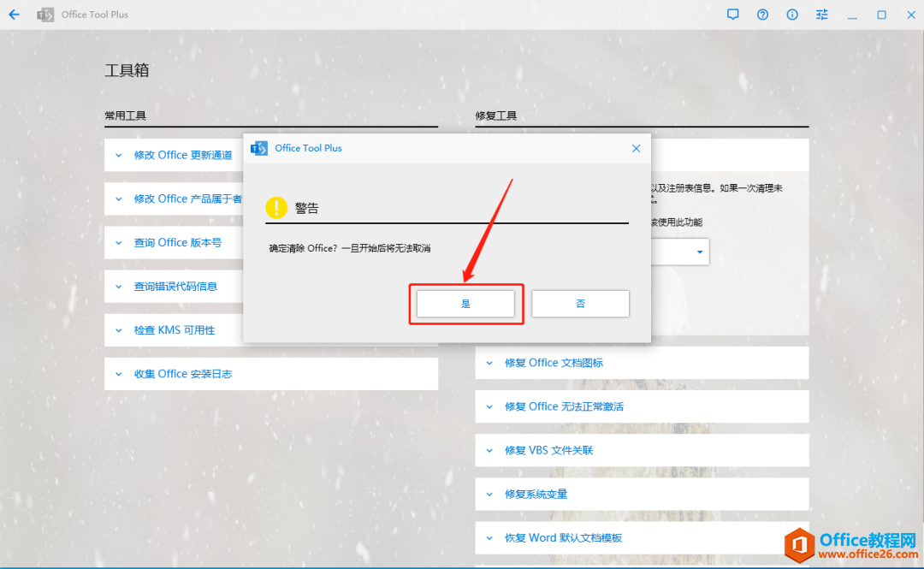Open the about info icon
The width and height of the screenshot is (924, 569).
[792, 15]
